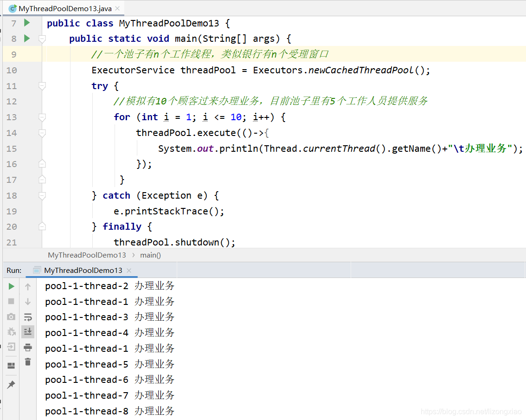Run the class from line 7 gutter
526x420 pixels.
click(x=27, y=23)
